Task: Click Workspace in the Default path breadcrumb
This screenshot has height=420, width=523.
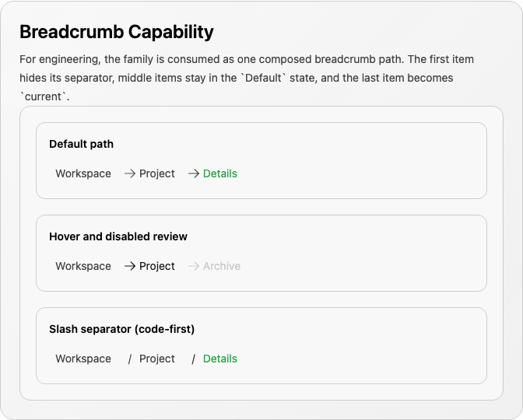Action: pyautogui.click(x=83, y=173)
